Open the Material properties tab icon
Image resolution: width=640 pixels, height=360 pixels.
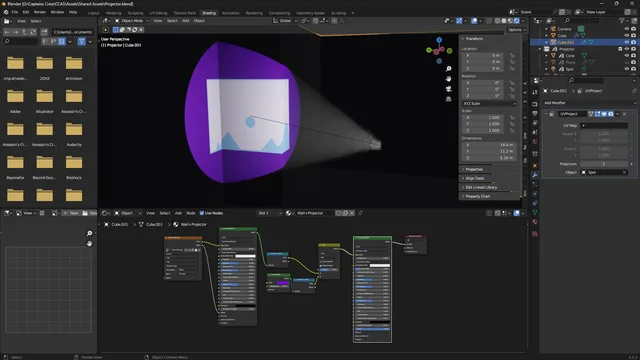point(535,222)
